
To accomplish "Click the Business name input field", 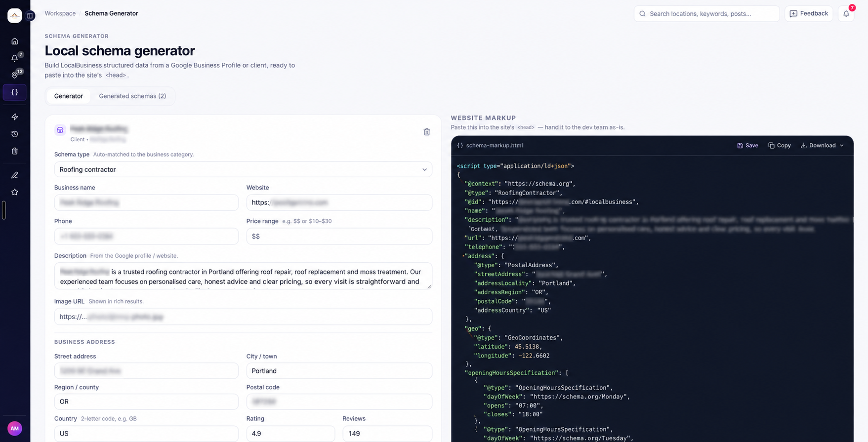I will (146, 202).
